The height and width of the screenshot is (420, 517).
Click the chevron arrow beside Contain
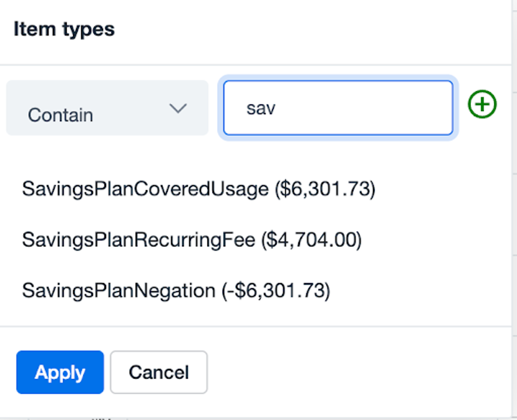pos(178,108)
